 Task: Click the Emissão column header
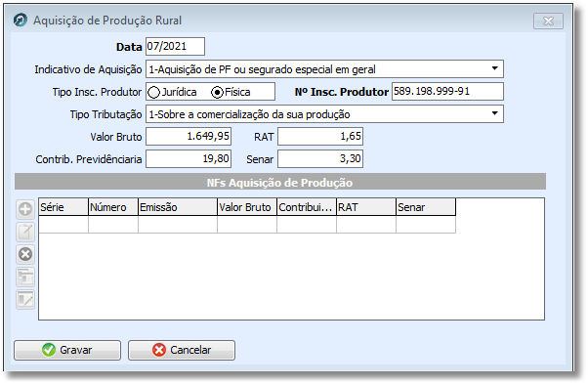click(178, 207)
